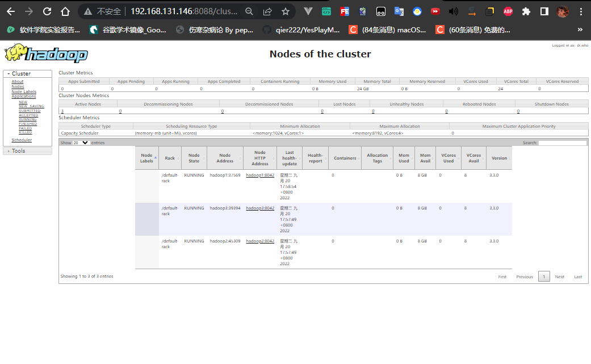Open the Scheduler link in sidebar
This screenshot has height=364, width=591.
[22, 140]
